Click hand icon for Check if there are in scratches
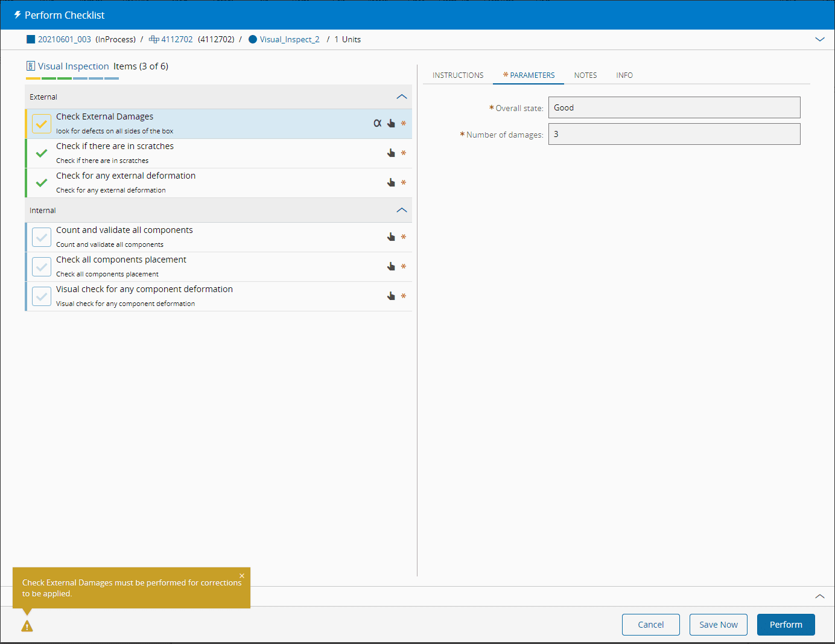The height and width of the screenshot is (644, 835). (x=391, y=153)
